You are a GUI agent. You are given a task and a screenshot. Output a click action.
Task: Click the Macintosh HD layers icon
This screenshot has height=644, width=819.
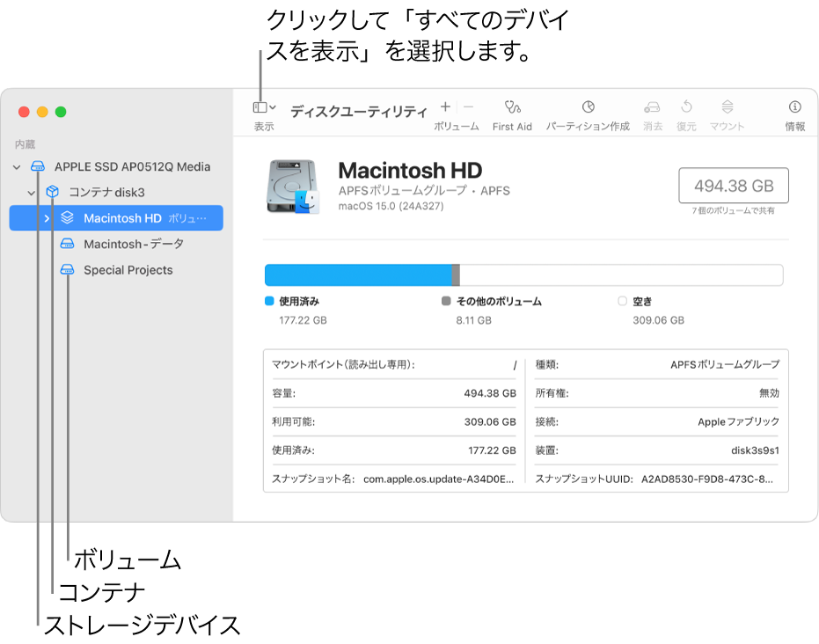point(67,218)
